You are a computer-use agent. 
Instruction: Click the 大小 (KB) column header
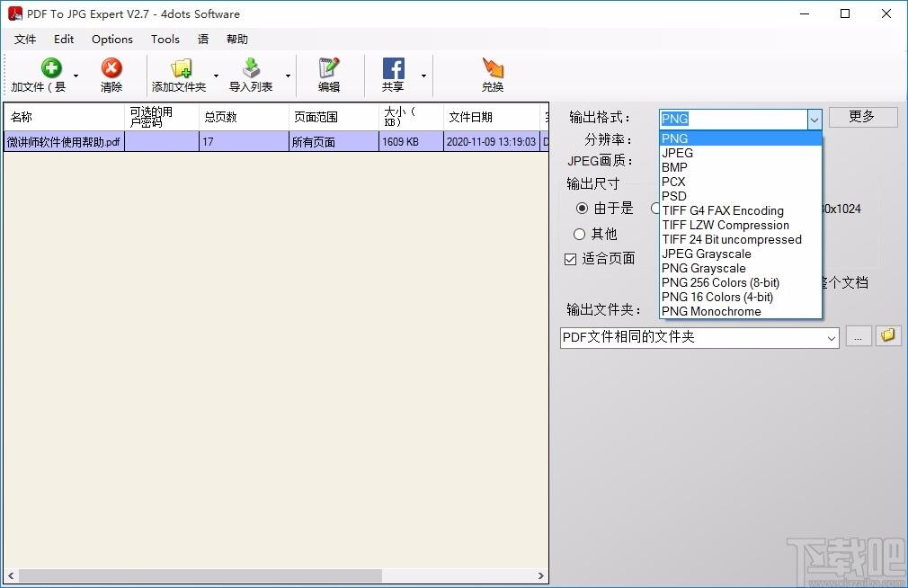pyautogui.click(x=411, y=117)
